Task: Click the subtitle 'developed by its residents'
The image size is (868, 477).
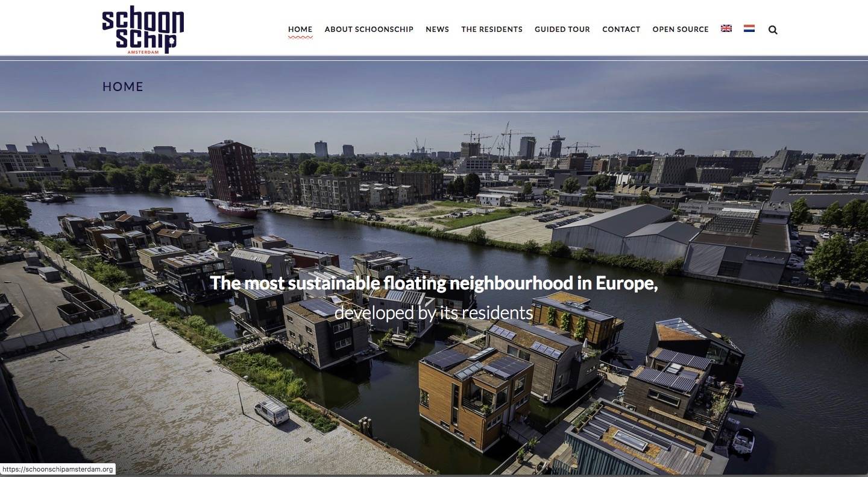Action: pos(433,312)
